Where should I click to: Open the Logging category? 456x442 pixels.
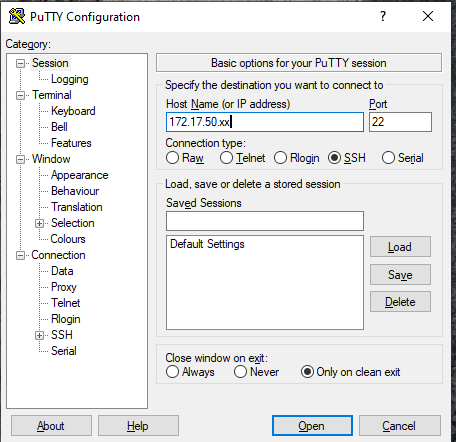click(x=70, y=79)
